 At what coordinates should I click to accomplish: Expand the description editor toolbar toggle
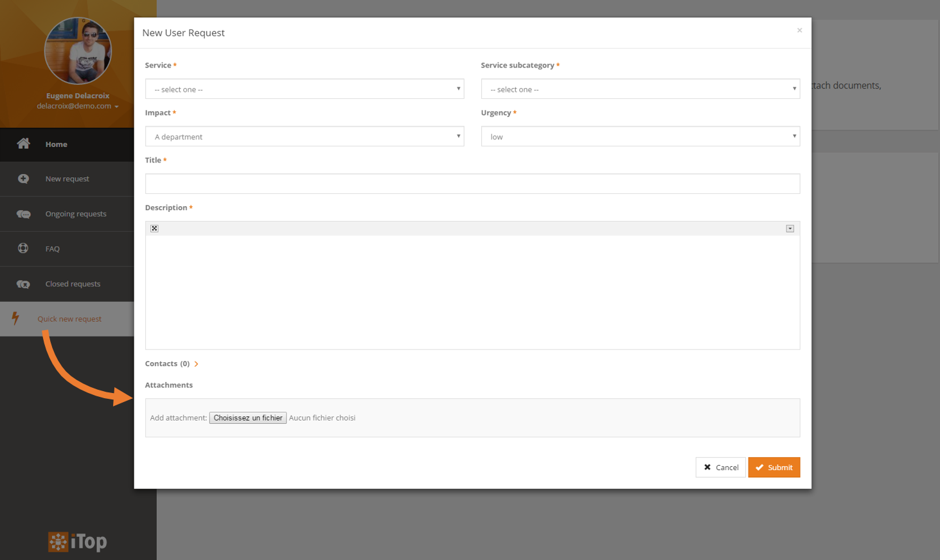(790, 229)
